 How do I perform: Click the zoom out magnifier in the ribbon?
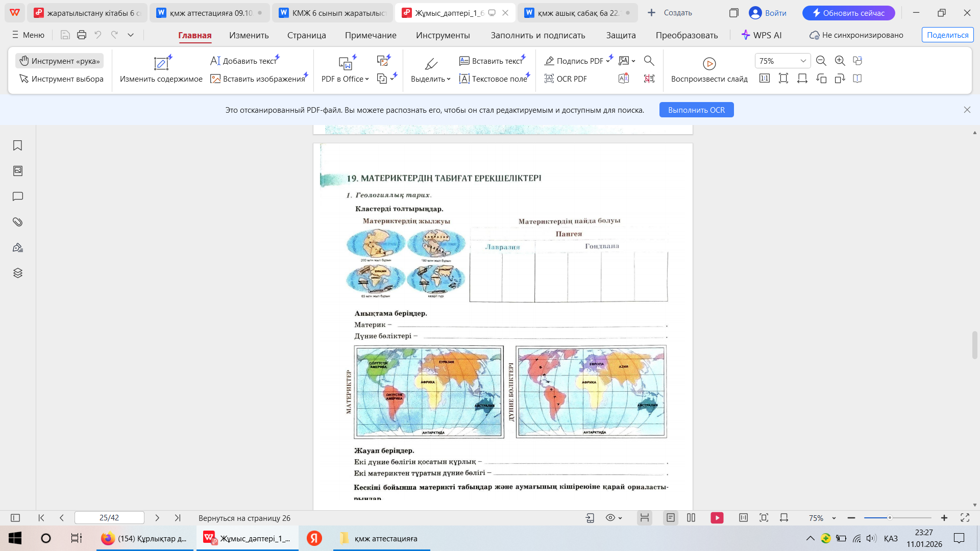(821, 61)
